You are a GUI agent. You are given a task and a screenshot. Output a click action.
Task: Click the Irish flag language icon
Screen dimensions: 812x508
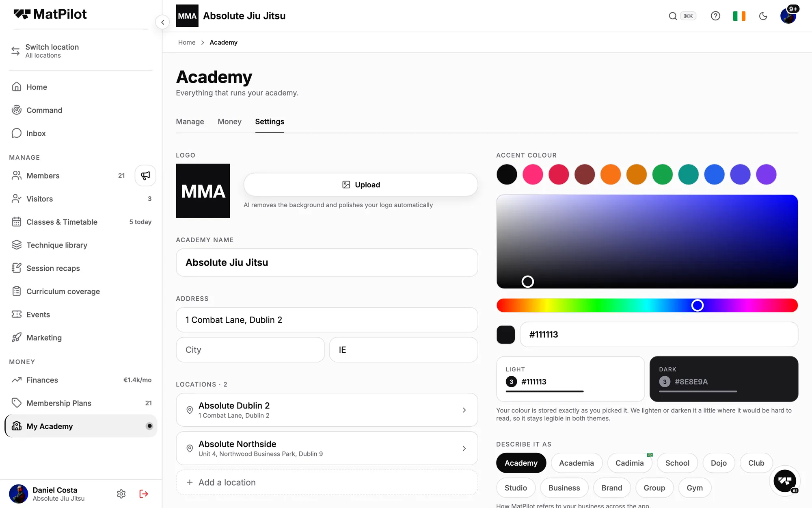[739, 16]
